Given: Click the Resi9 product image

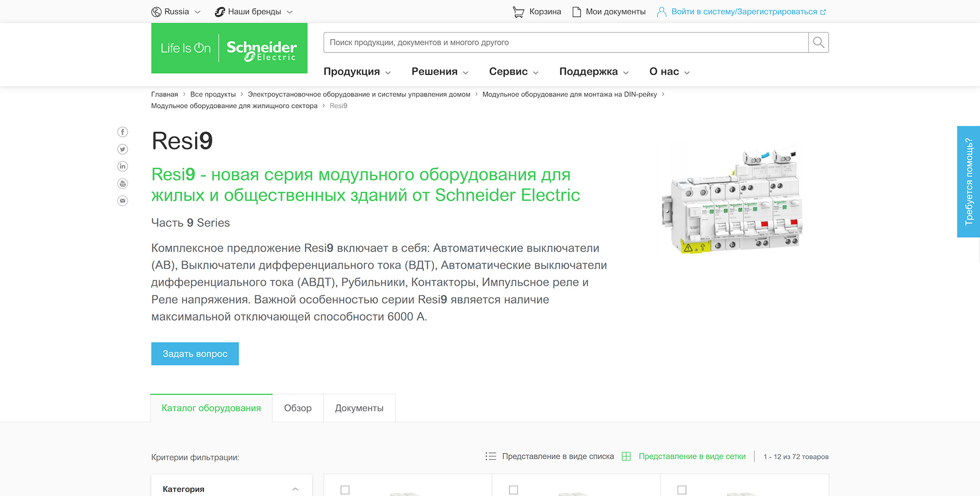Looking at the screenshot, I should (732, 201).
